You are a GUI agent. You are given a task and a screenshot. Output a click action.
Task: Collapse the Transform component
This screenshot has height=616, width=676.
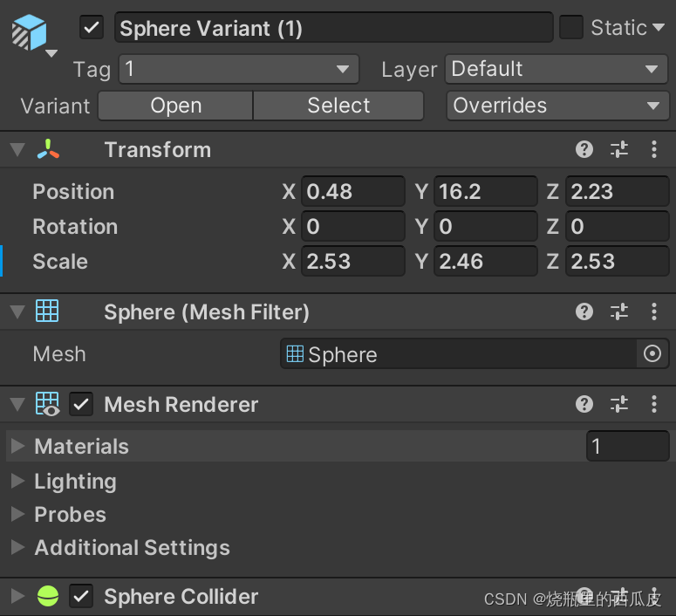(x=17, y=150)
